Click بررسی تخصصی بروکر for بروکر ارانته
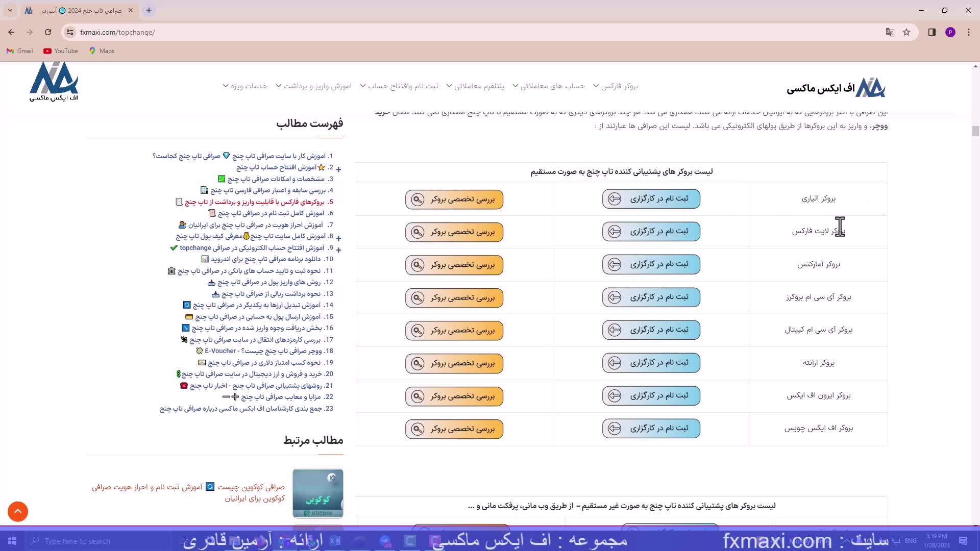This screenshot has height=551, width=980. coord(454,363)
